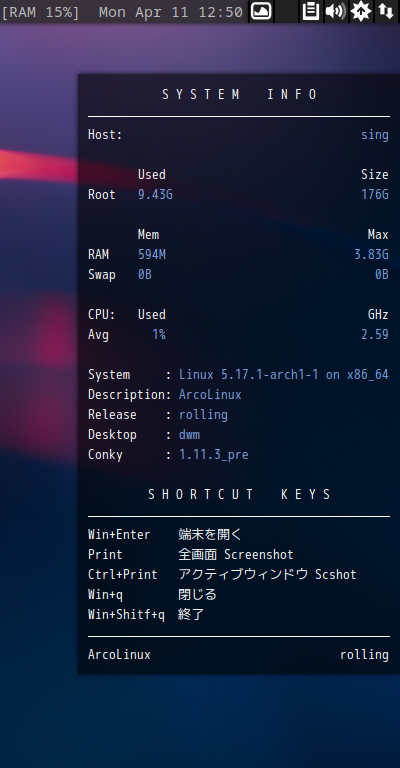Click the Ctrl+Print shortcut label
Screen dimensions: 400x768
(123, 575)
